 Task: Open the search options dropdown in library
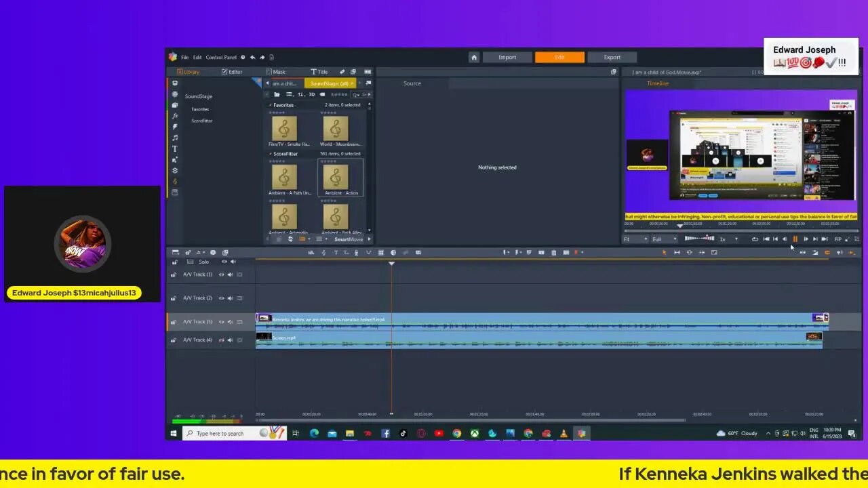click(357, 94)
